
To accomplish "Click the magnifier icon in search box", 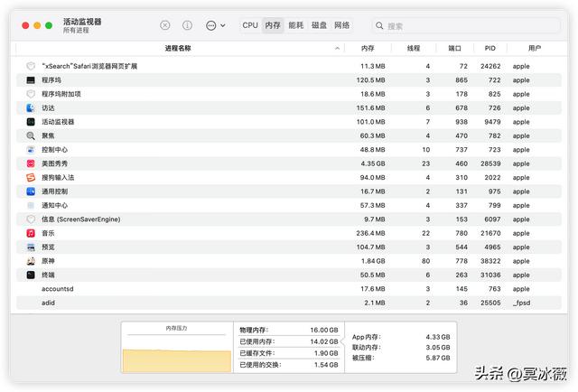I will (379, 26).
